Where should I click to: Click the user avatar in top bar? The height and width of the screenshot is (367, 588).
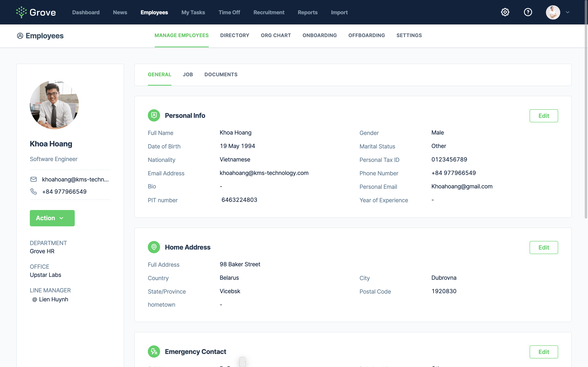click(553, 12)
